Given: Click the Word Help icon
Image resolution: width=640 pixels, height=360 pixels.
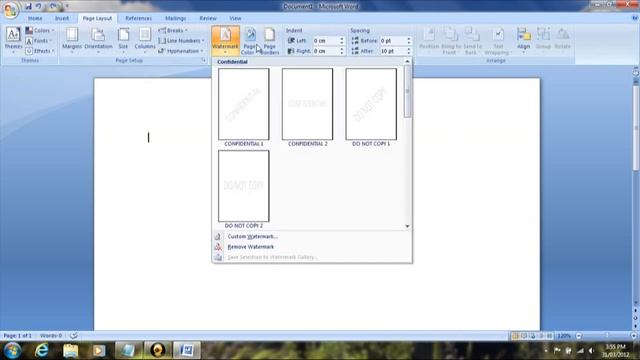Looking at the screenshot, I should (635, 18).
